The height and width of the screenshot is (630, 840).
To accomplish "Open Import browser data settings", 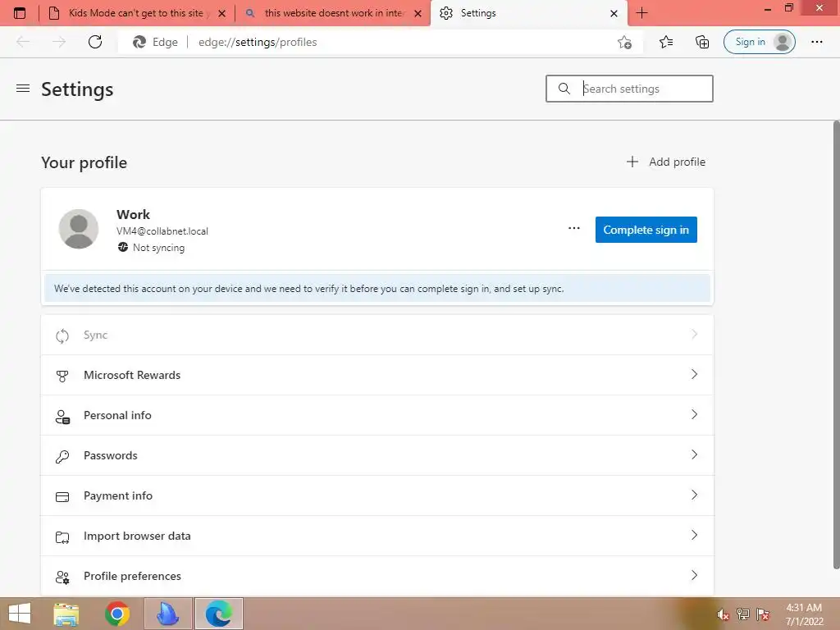I will [377, 536].
